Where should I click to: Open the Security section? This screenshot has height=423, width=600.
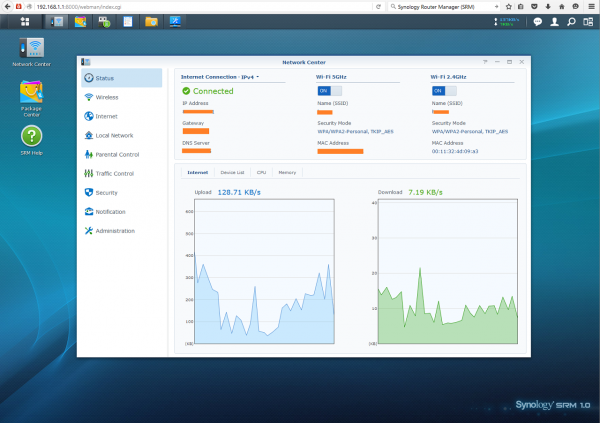tap(122, 193)
